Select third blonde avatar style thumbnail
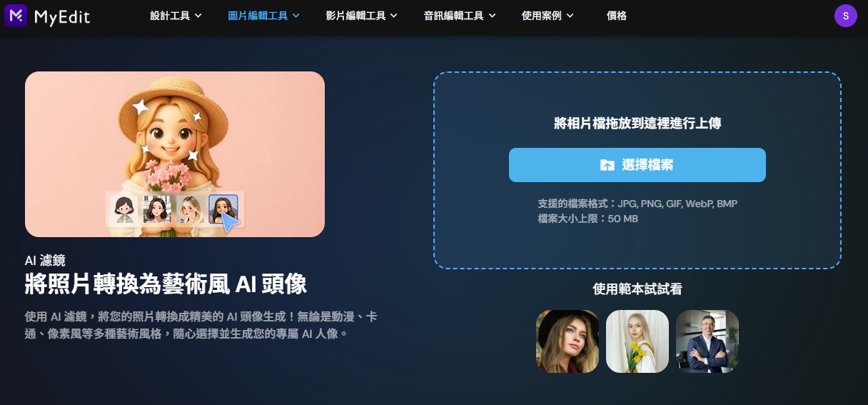 click(190, 209)
